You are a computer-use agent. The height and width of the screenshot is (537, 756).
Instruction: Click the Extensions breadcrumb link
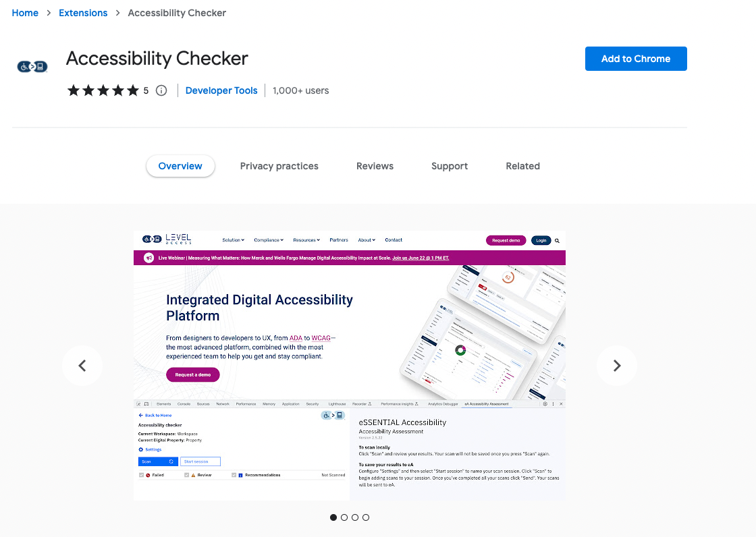pyautogui.click(x=83, y=13)
